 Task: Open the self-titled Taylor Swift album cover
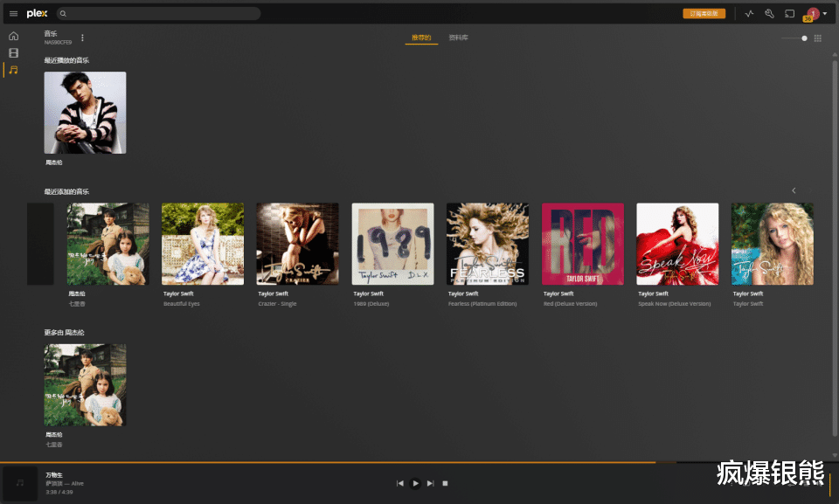point(773,244)
